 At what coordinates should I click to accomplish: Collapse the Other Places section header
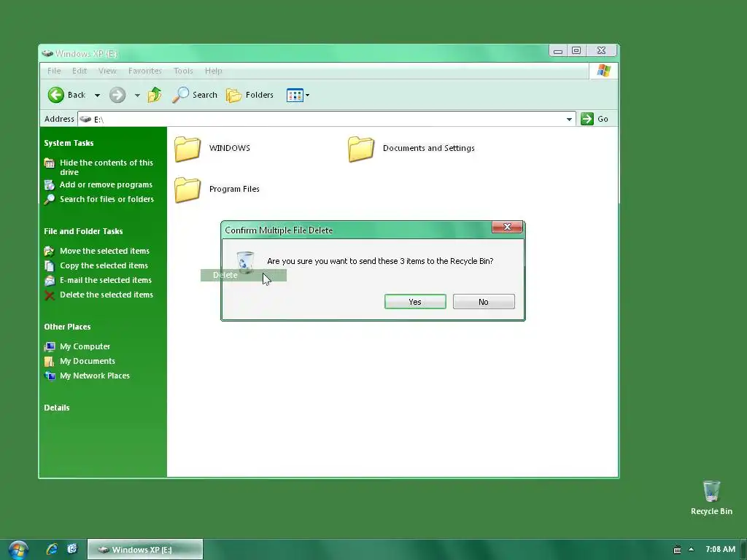67,327
